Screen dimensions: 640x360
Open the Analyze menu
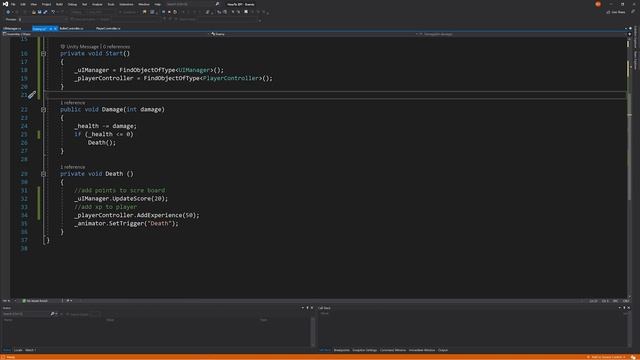(97, 4)
